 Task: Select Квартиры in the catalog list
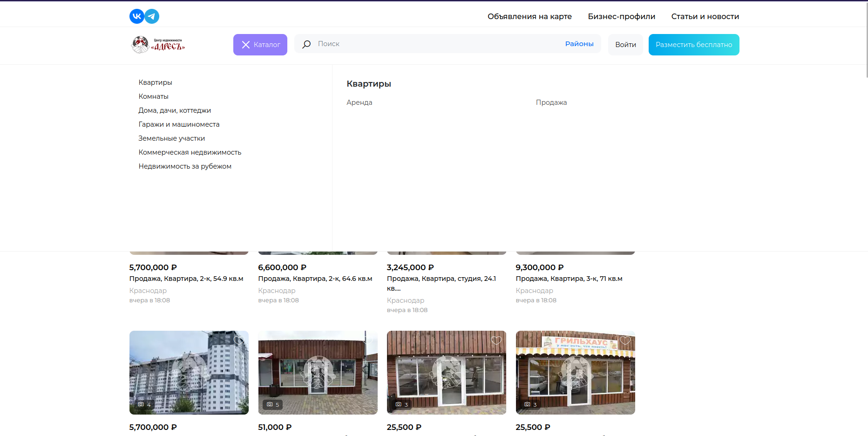[155, 82]
